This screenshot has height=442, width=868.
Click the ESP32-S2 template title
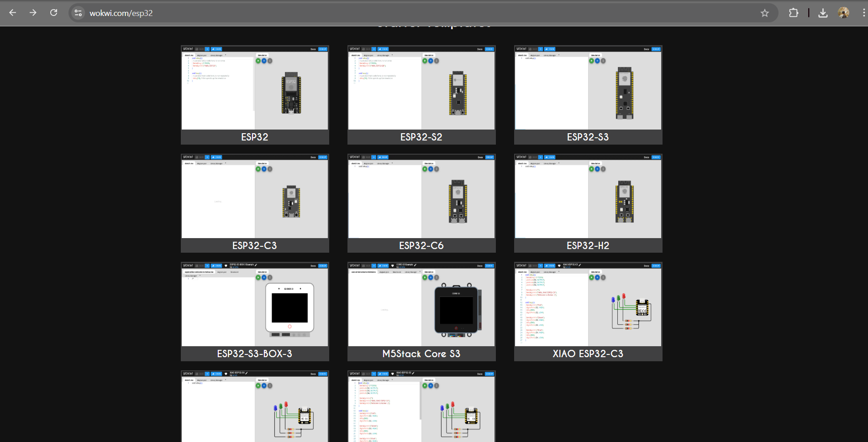[x=421, y=137]
